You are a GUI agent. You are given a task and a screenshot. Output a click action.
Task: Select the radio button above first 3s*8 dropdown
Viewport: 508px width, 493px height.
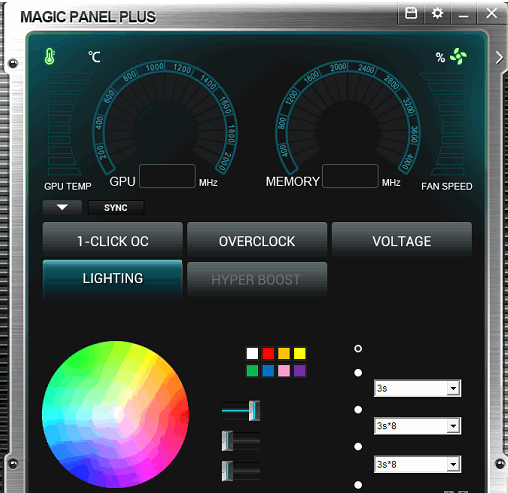358,410
